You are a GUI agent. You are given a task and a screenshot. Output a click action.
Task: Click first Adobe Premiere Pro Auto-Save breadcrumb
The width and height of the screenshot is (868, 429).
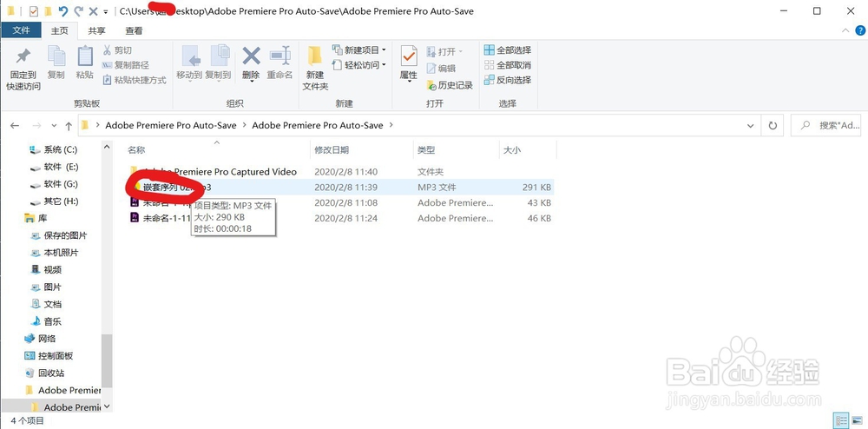point(171,126)
